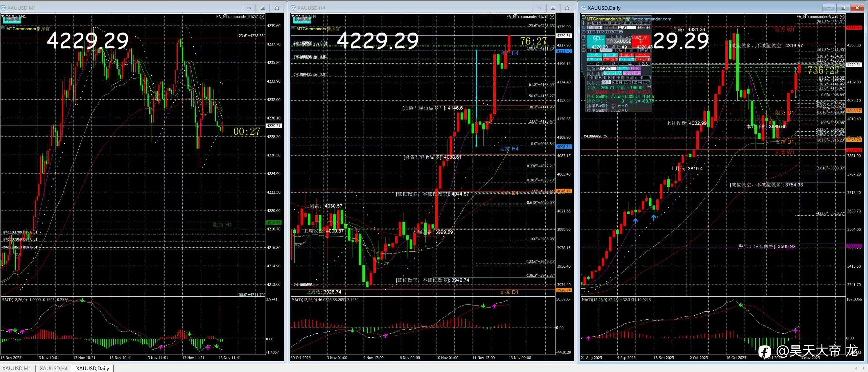Image resolution: width=868 pixels, height=372 pixels.
Task: Expand MTCommander plus box on M1 chart
Action: (x=3, y=28)
